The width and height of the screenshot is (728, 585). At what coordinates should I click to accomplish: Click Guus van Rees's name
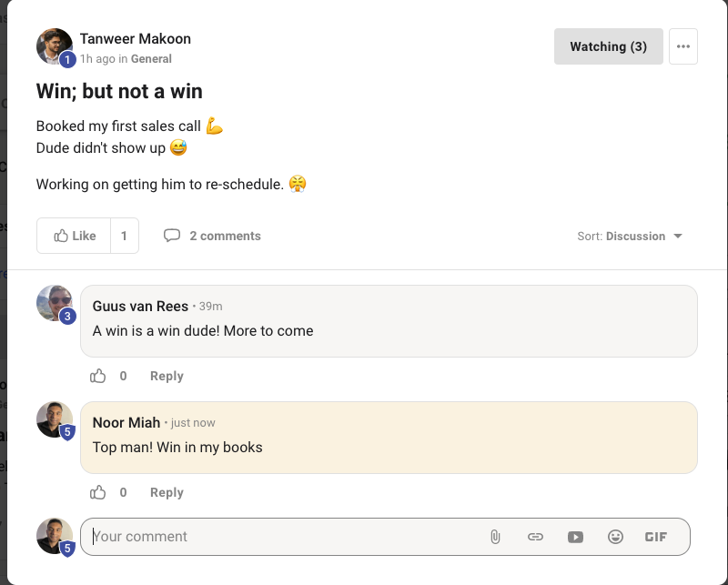140,306
